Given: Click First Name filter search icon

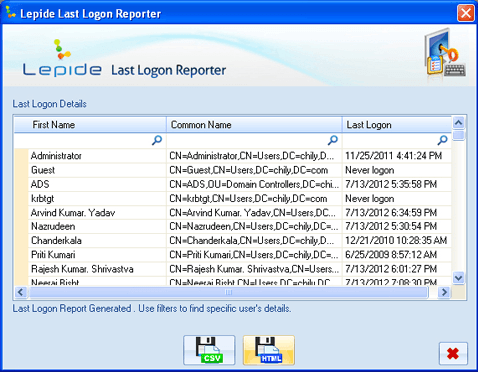Looking at the screenshot, I should [157, 140].
